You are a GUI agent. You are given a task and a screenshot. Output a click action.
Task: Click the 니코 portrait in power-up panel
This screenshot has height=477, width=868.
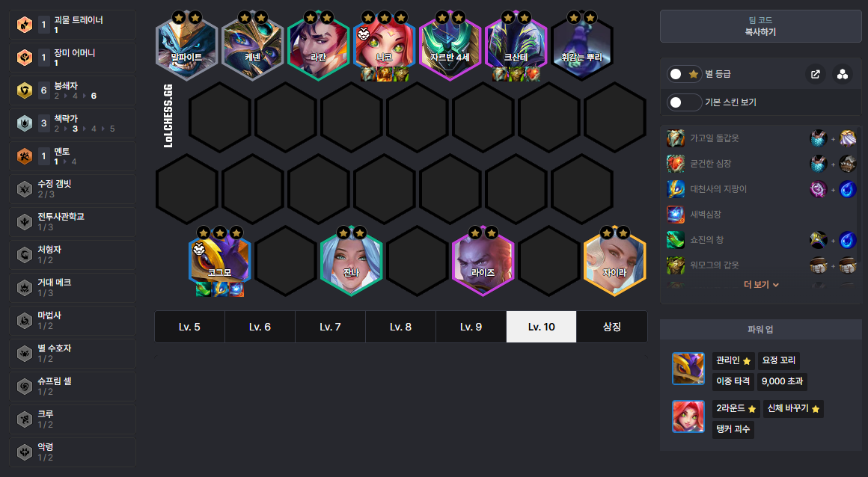pyautogui.click(x=688, y=416)
